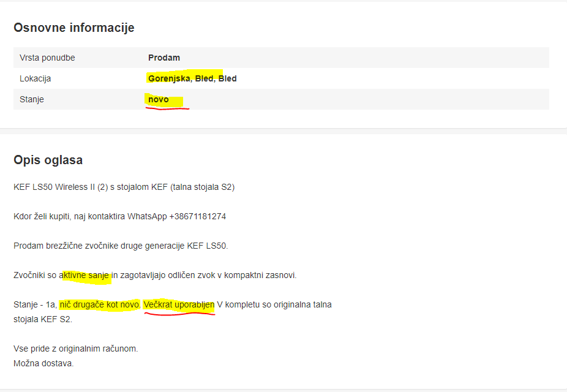Click the bold 'Prodam' offer type value
Screen dimensions: 567x392
[x=164, y=58]
